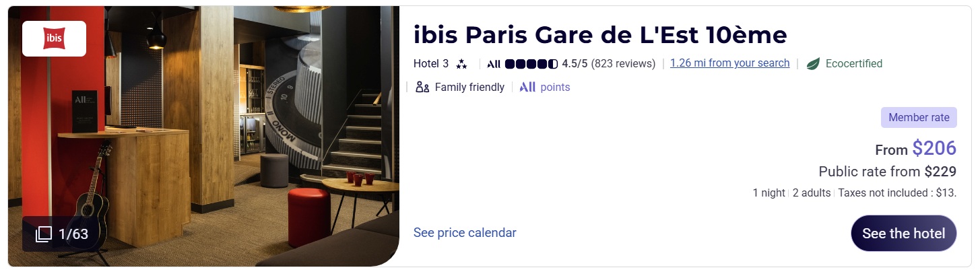Screen dimensions: 980x278
Task: Click the Family friendly label
Action: pyautogui.click(x=469, y=87)
